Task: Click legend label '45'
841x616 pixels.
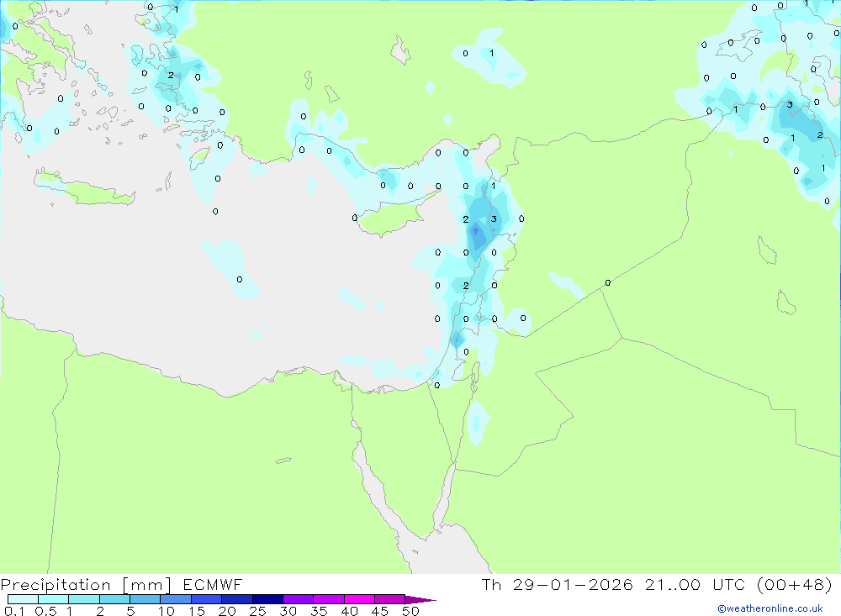Action: (380, 611)
